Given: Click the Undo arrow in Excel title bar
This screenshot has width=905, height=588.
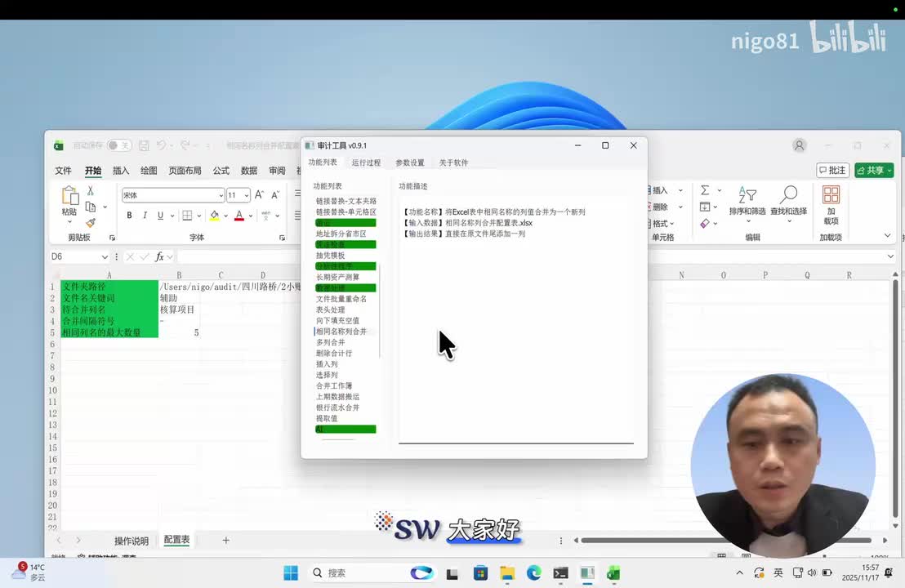Looking at the screenshot, I should [161, 145].
